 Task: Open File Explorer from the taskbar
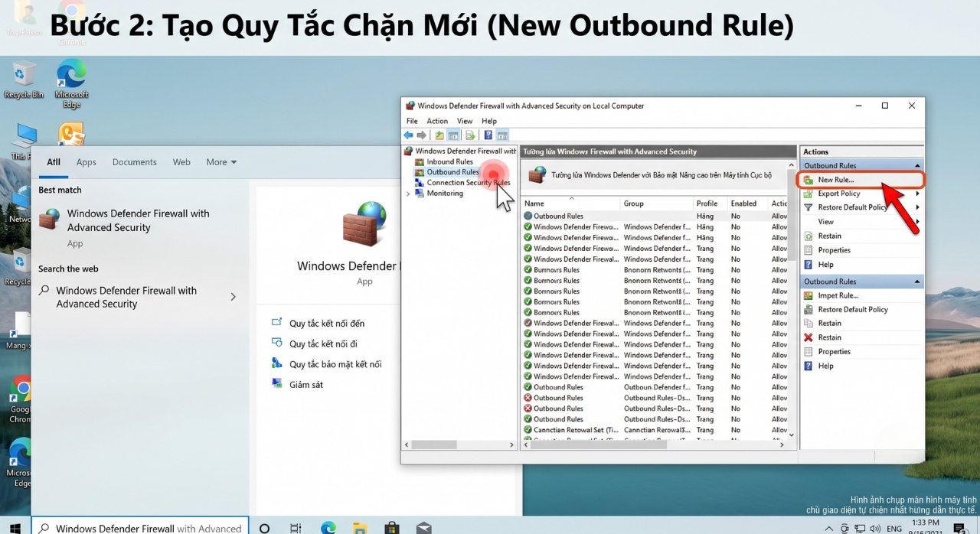click(x=360, y=528)
